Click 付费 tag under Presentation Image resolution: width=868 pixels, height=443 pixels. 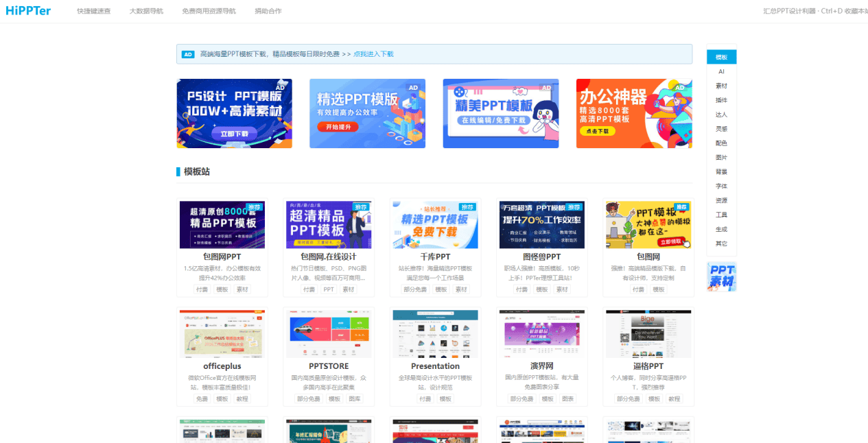pos(425,398)
